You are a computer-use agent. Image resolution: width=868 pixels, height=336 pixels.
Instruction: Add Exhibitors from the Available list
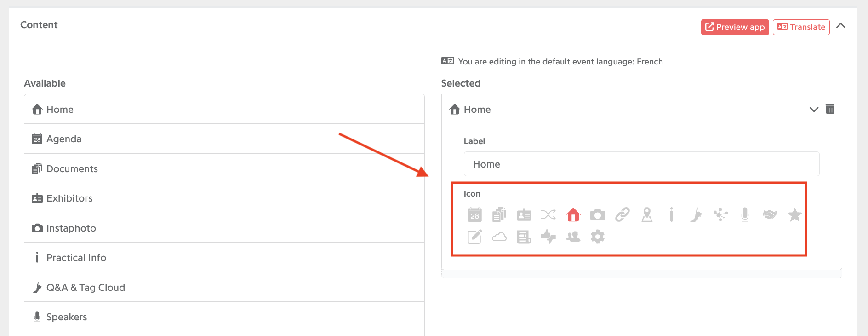coord(224,198)
